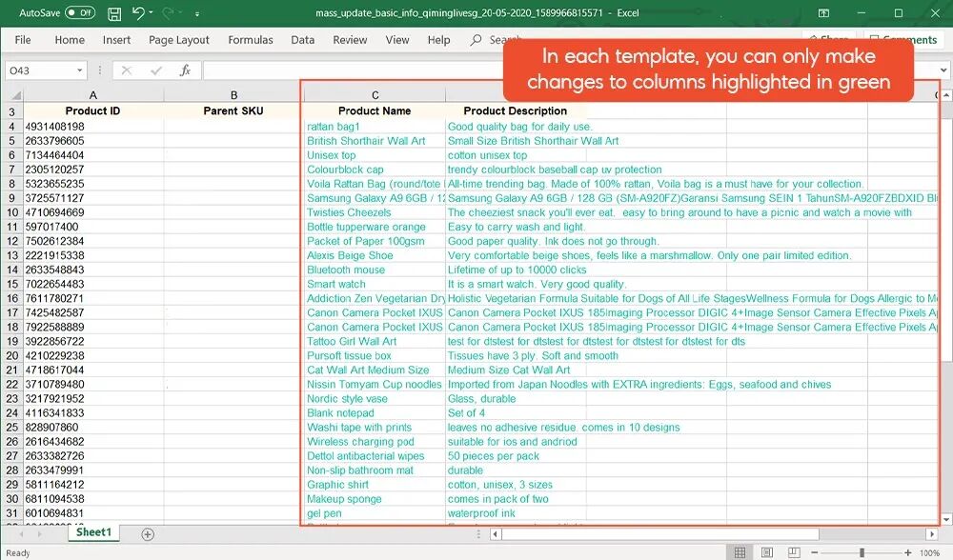Click the Cancel X formula icon
The image size is (953, 560).
(127, 70)
